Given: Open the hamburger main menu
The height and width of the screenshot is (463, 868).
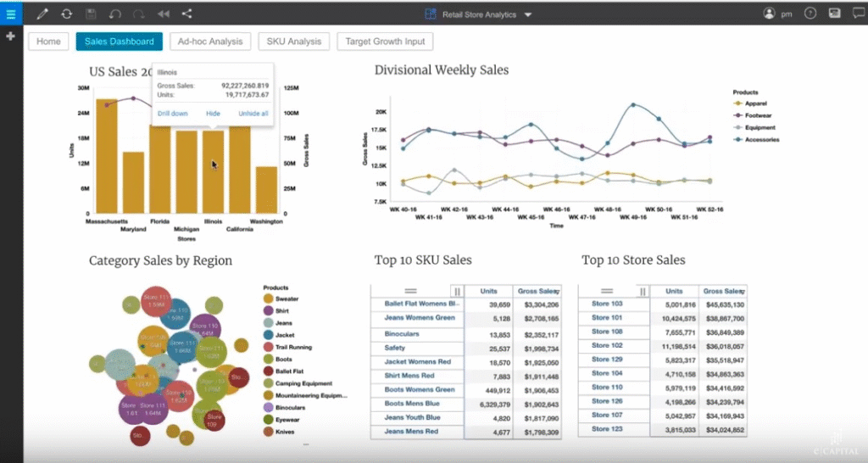Looking at the screenshot, I should [11, 14].
